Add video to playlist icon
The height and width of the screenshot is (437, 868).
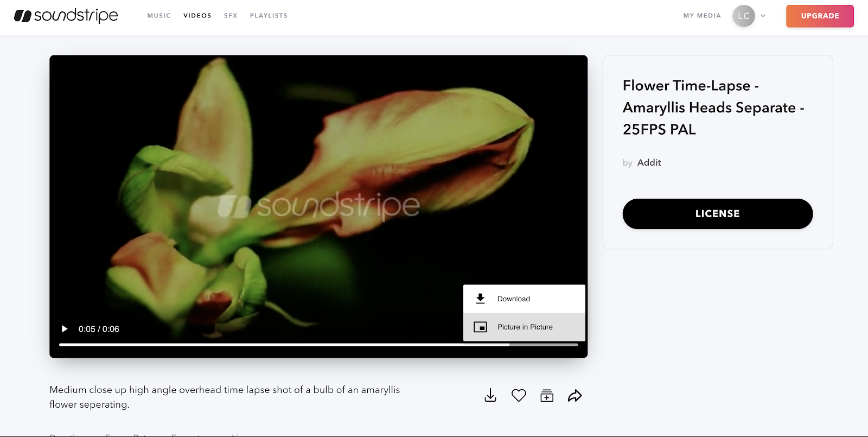547,396
